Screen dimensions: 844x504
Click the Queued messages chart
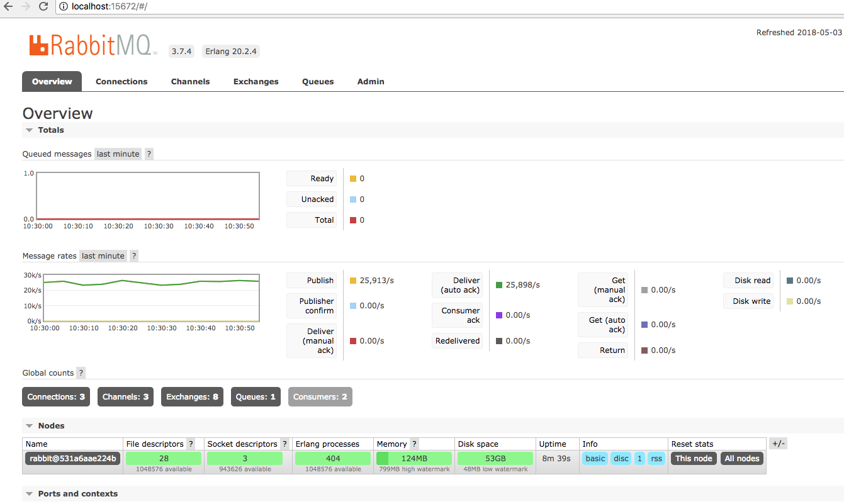coord(148,196)
